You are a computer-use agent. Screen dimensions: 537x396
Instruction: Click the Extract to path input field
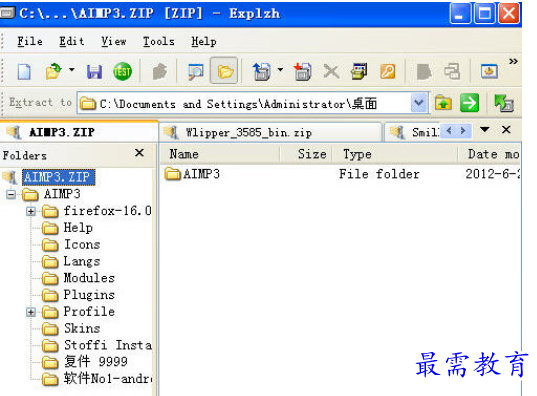(x=244, y=103)
